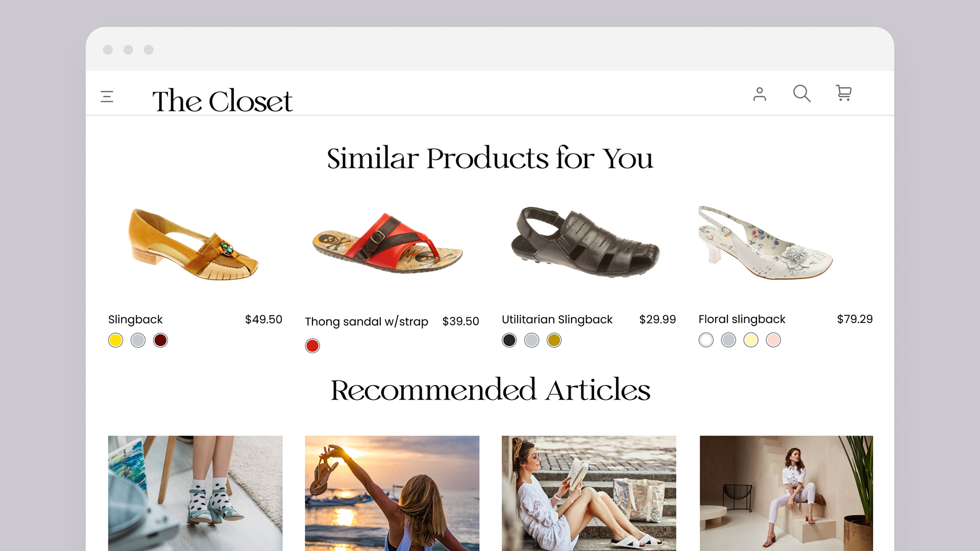Open the polka-dot socks article image
The height and width of the screenshot is (551, 980).
[195, 493]
